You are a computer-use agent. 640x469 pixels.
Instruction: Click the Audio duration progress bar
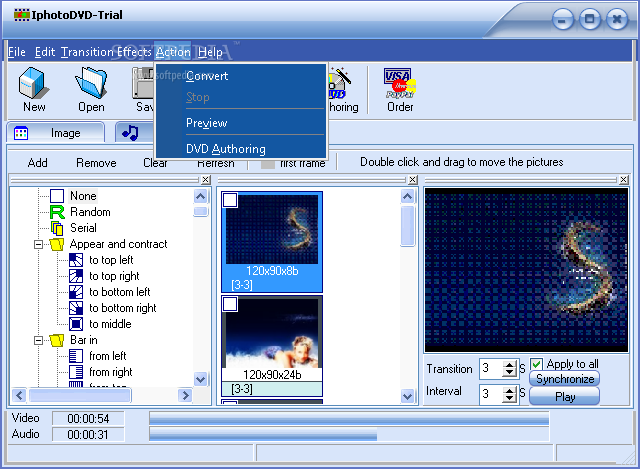(349, 434)
